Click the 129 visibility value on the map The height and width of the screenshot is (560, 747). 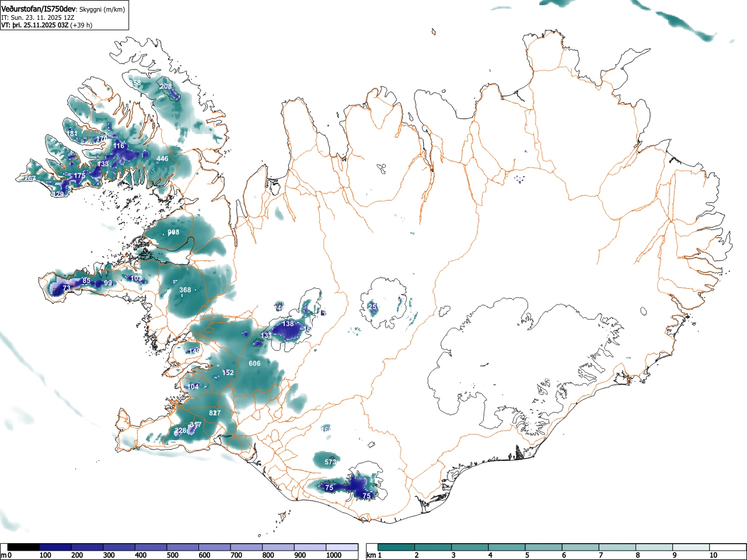[58, 194]
